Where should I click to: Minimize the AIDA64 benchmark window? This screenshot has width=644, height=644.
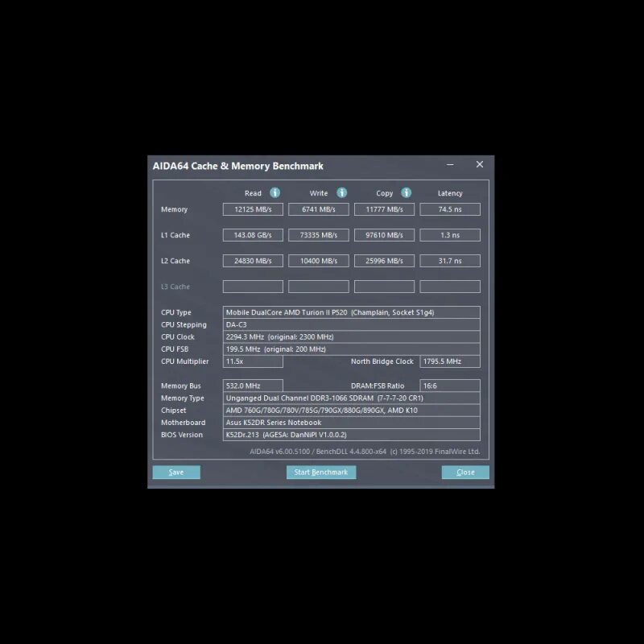click(450, 164)
